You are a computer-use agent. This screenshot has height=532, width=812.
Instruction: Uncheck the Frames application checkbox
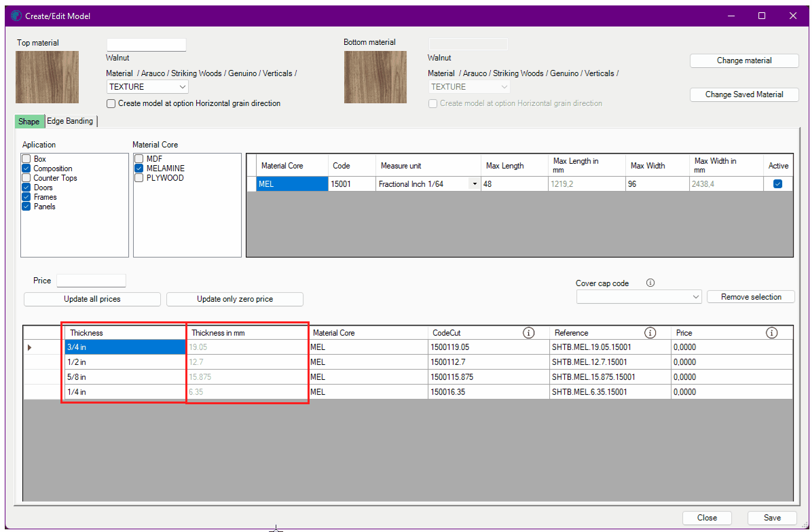click(x=26, y=197)
